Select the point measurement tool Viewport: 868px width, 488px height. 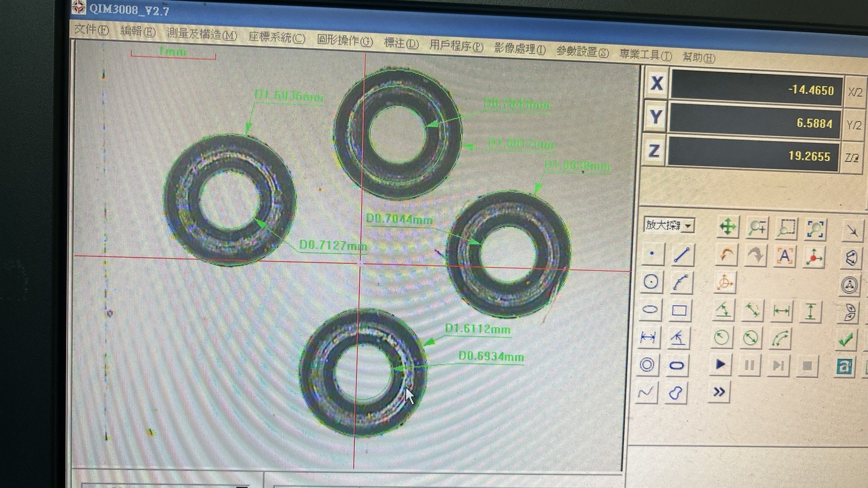pos(652,254)
